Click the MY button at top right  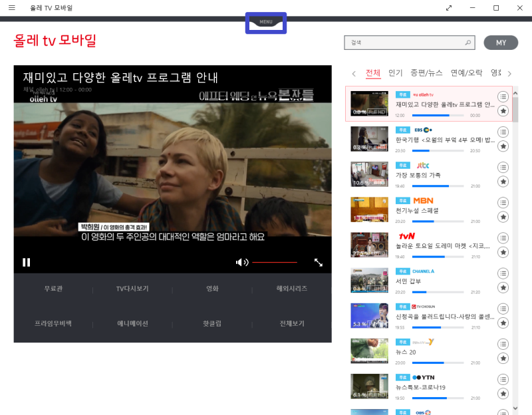click(501, 42)
